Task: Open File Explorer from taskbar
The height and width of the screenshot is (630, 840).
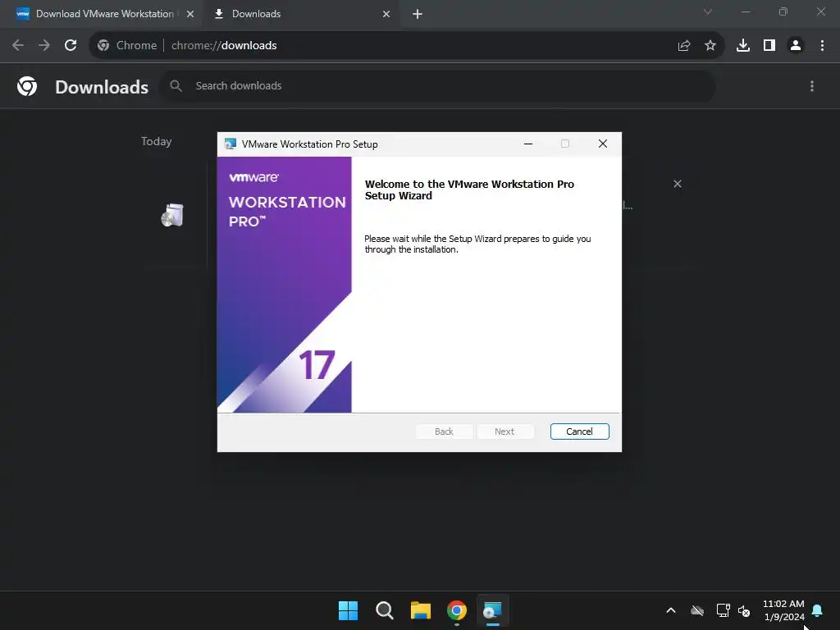Action: pos(421,610)
